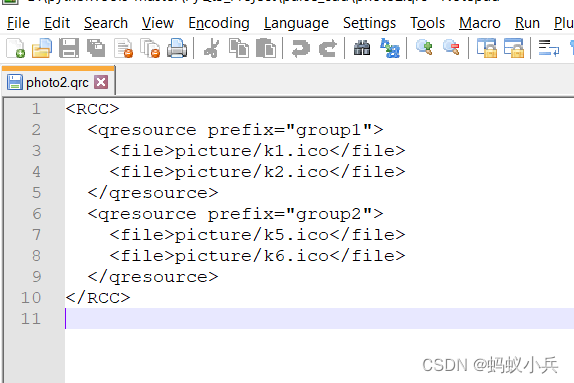Click the </qresource> tag on line 5
The image size is (574, 383).
pyautogui.click(x=153, y=193)
